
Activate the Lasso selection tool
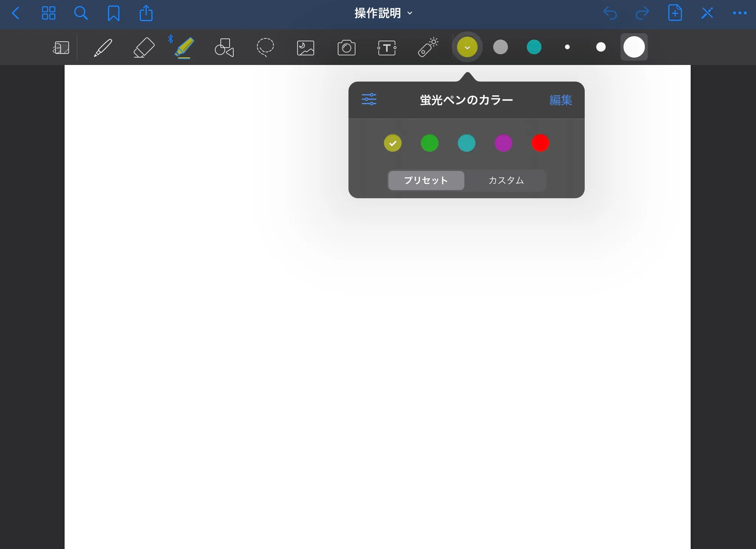coord(265,47)
